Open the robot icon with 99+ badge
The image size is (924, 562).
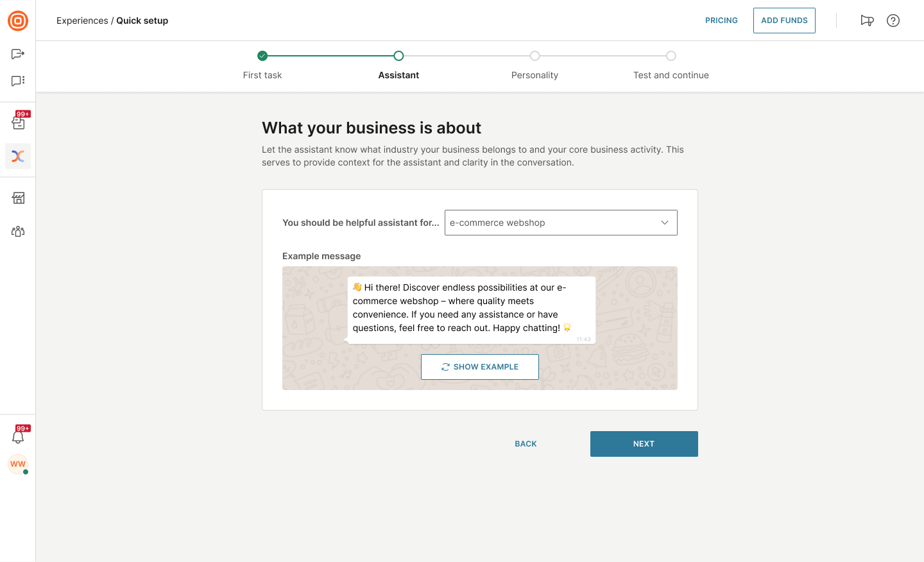pos(19,122)
